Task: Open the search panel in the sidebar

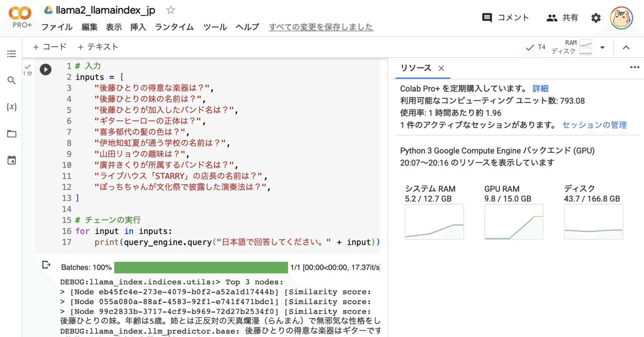Action: pyautogui.click(x=12, y=79)
